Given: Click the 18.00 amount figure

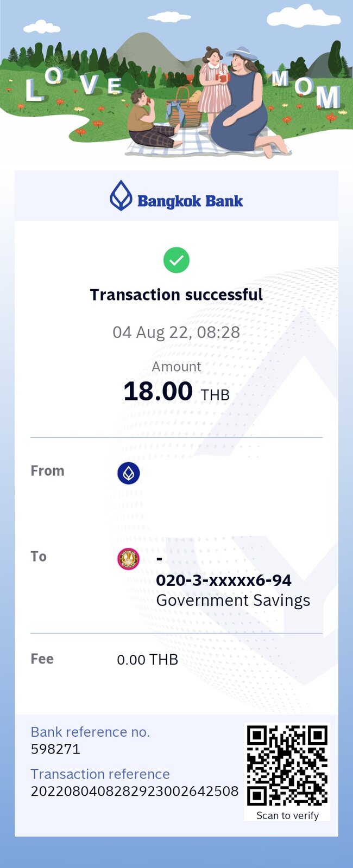Looking at the screenshot, I should pyautogui.click(x=158, y=391).
